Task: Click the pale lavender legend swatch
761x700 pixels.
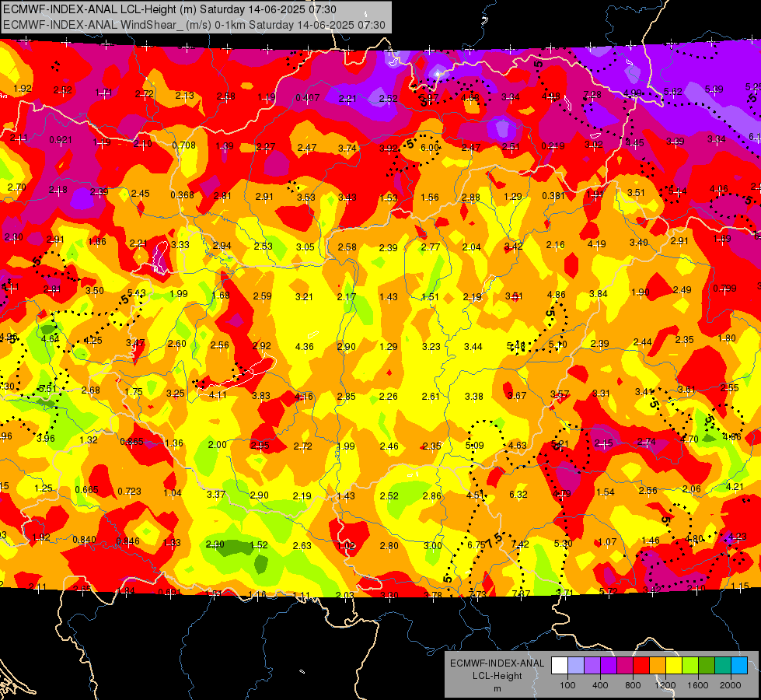Action: coord(576,666)
